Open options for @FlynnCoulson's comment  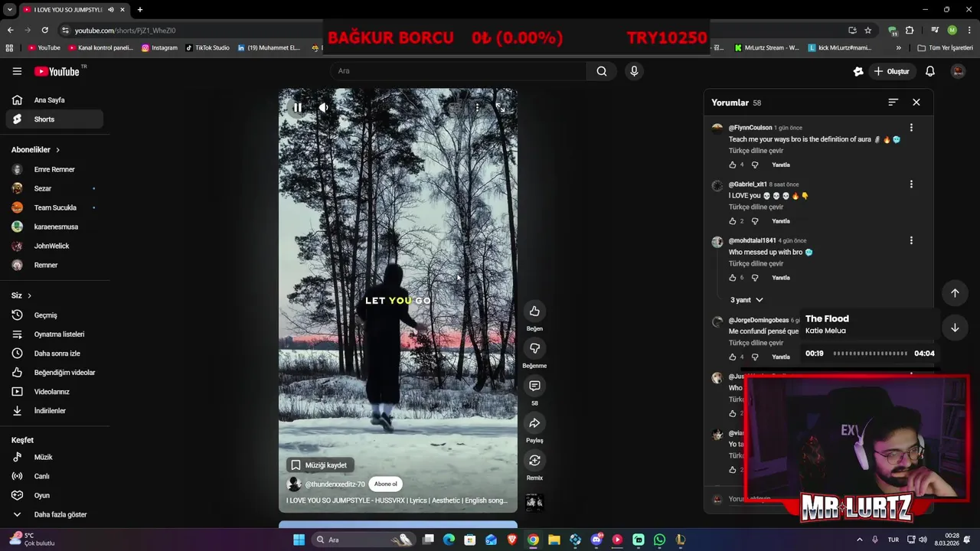911,128
